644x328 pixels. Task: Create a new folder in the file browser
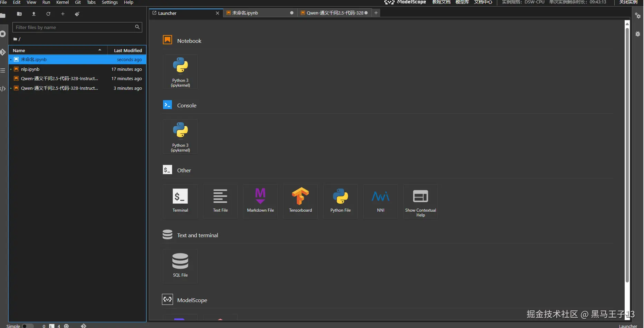pos(19,14)
